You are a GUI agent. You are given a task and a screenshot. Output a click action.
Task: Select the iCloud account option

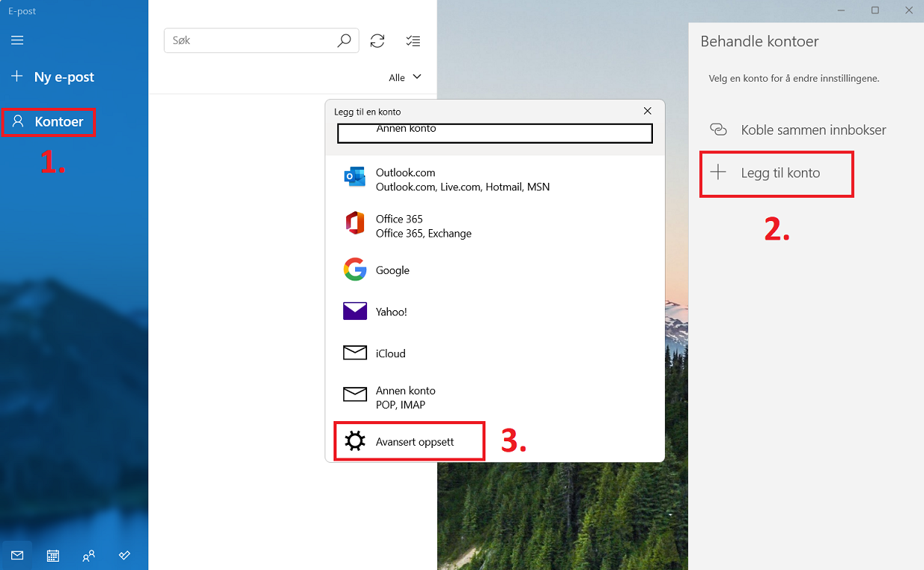pyautogui.click(x=494, y=353)
